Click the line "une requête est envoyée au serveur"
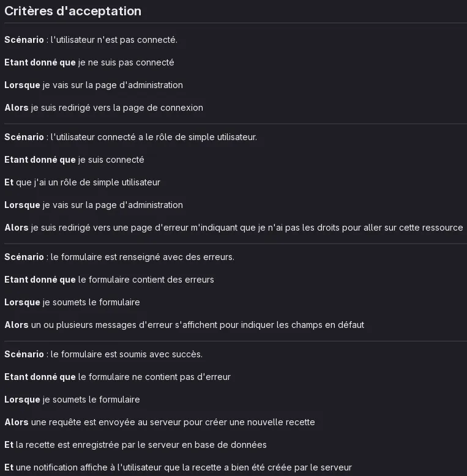 point(160,422)
